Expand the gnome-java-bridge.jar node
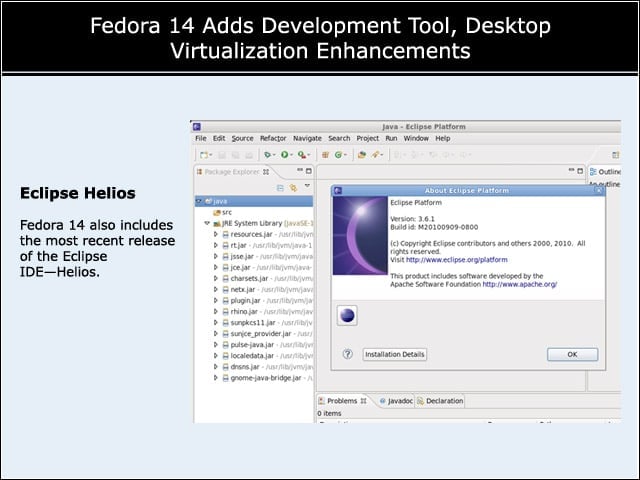Image resolution: width=640 pixels, height=480 pixels. click(x=216, y=378)
